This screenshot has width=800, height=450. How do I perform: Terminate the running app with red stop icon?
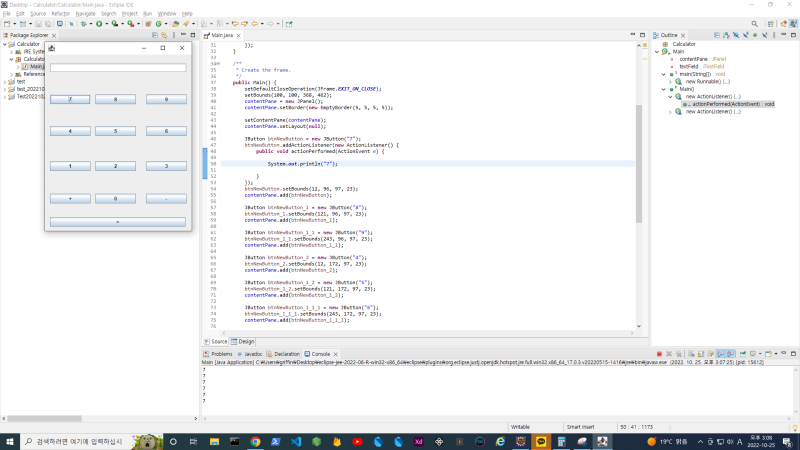point(659,354)
